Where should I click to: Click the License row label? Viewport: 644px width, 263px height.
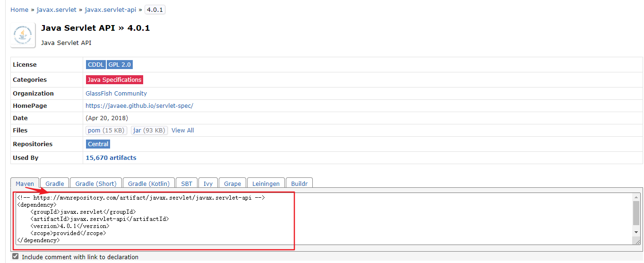coord(25,65)
